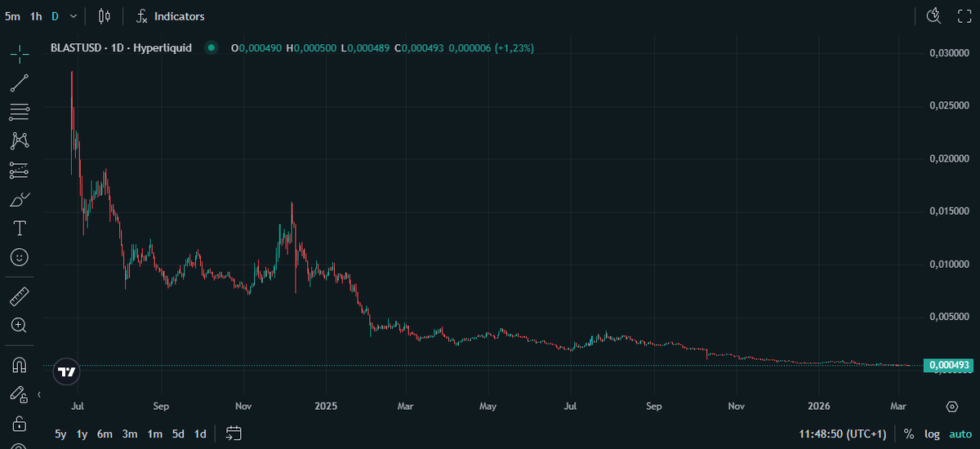Toggle log scale mode

click(932, 434)
